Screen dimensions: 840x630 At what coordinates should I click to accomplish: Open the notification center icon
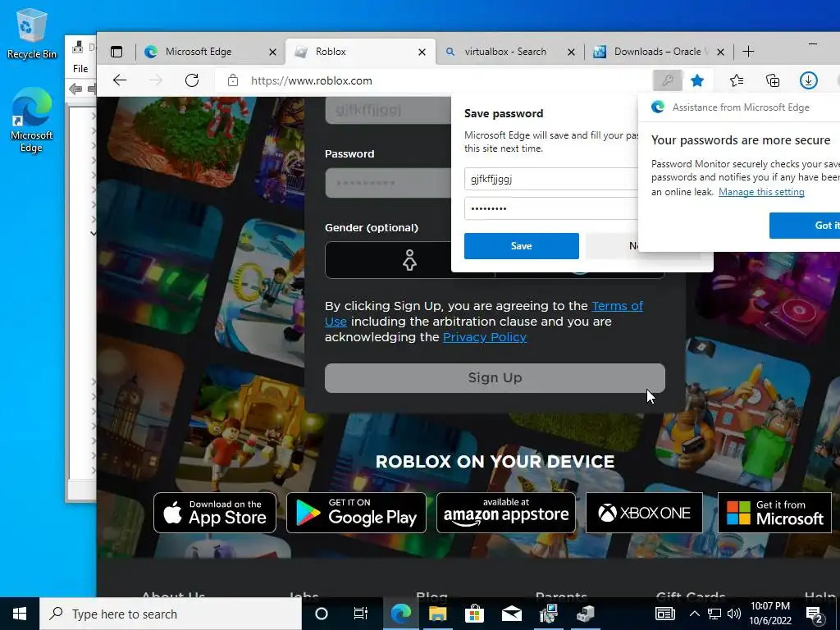[x=815, y=614]
